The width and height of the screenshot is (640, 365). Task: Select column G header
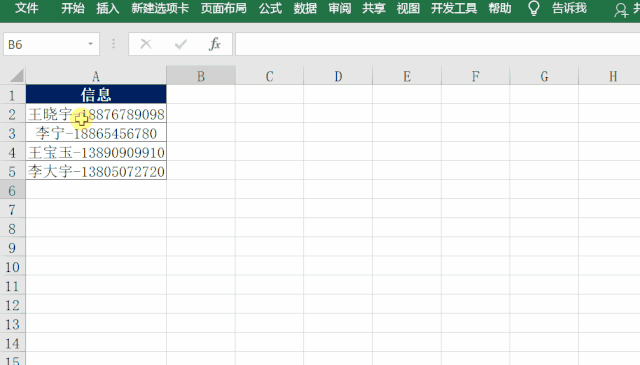[x=544, y=76]
